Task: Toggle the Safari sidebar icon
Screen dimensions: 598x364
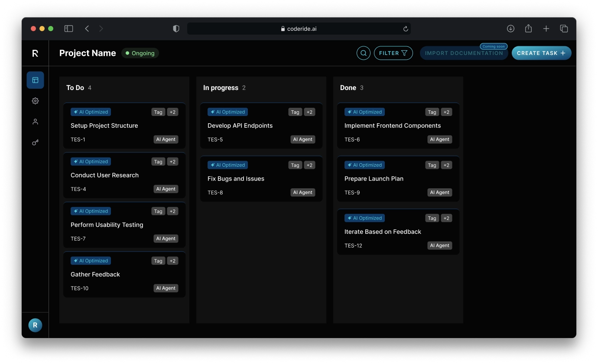Action: click(x=68, y=29)
